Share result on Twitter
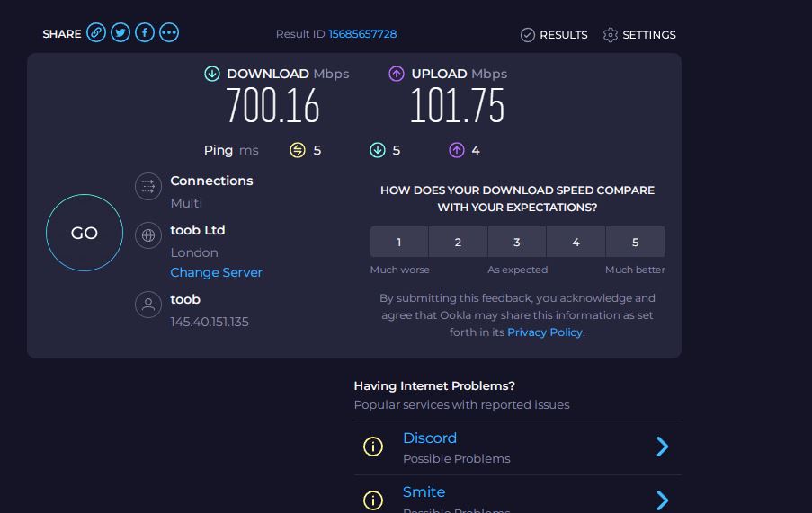The image size is (812, 513). tap(120, 32)
